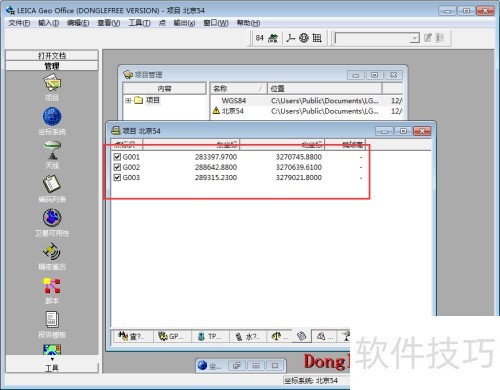Click the northing value 3270639.6100
Image resolution: width=500 pixels, height=390 pixels.
299,167
